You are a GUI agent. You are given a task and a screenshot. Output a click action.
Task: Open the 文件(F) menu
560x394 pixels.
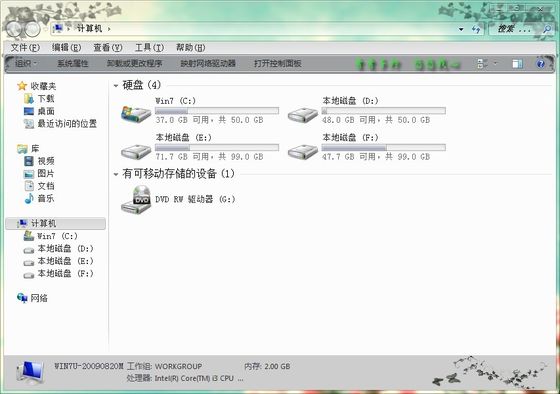[25, 48]
